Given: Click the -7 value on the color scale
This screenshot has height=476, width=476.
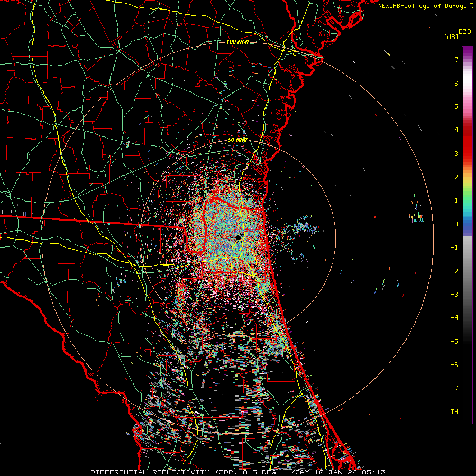Looking at the screenshot, I should coord(454,388).
